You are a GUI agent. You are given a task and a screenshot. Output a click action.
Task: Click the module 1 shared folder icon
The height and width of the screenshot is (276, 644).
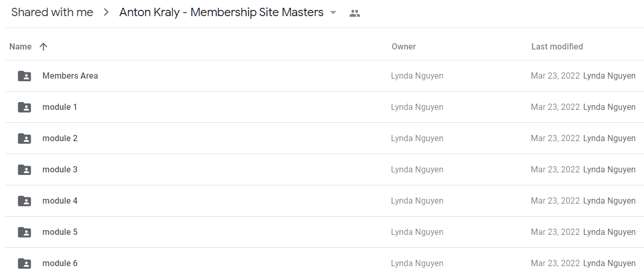[24, 107]
